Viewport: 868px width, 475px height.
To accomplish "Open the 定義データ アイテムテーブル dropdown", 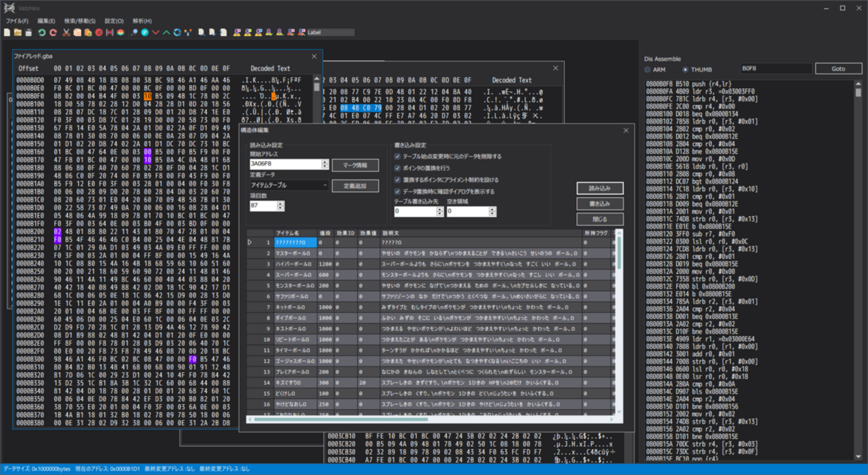I will click(x=289, y=185).
